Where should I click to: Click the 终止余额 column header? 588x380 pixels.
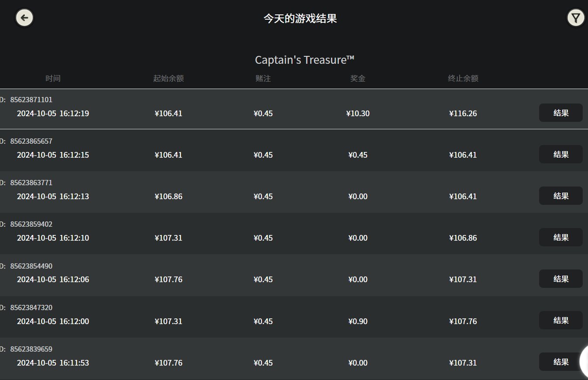click(x=463, y=79)
